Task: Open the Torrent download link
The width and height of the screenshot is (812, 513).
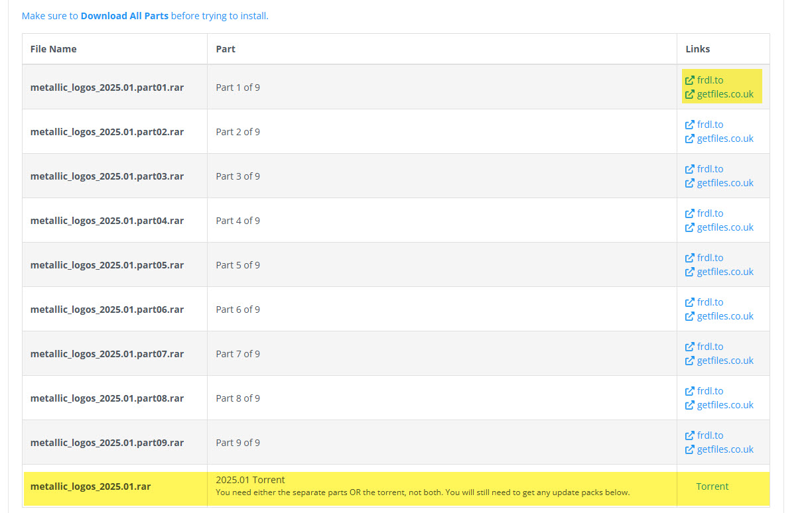Action: pyautogui.click(x=712, y=486)
